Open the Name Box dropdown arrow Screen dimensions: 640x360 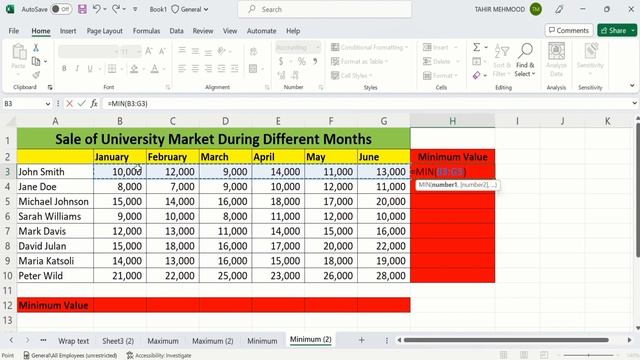pos(48,104)
